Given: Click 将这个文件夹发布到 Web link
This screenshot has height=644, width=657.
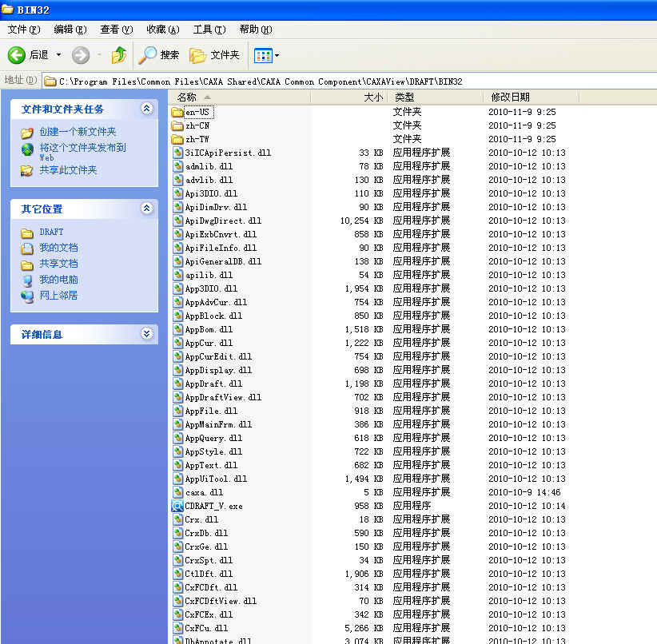Looking at the screenshot, I should pyautogui.click(x=82, y=152).
